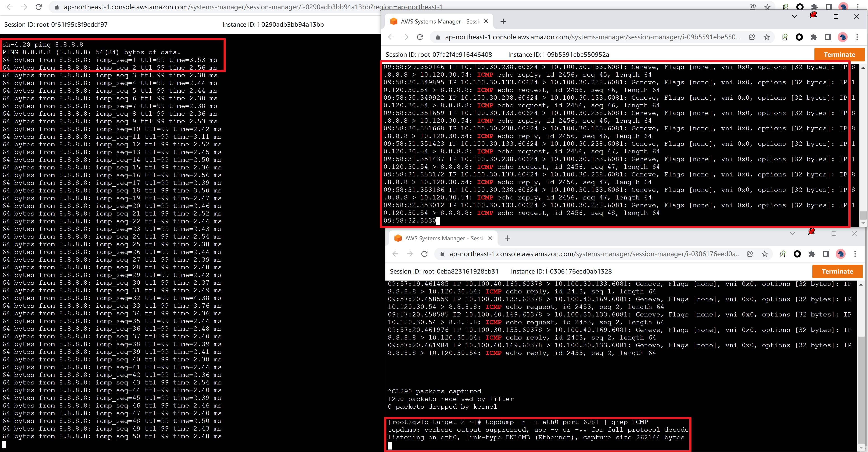
Task: Open new tab in top-right browser window
Action: click(503, 21)
